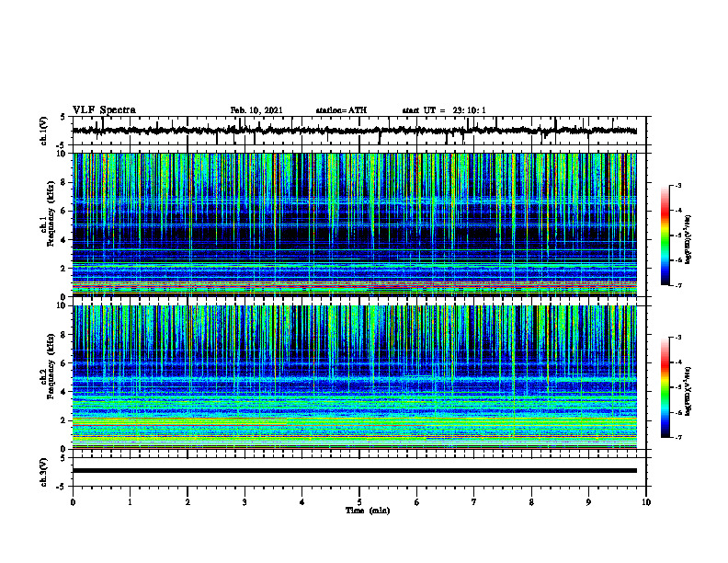Click the "ch.3(V)" axis label
Viewport: 728px width, 563px height.
(44, 472)
